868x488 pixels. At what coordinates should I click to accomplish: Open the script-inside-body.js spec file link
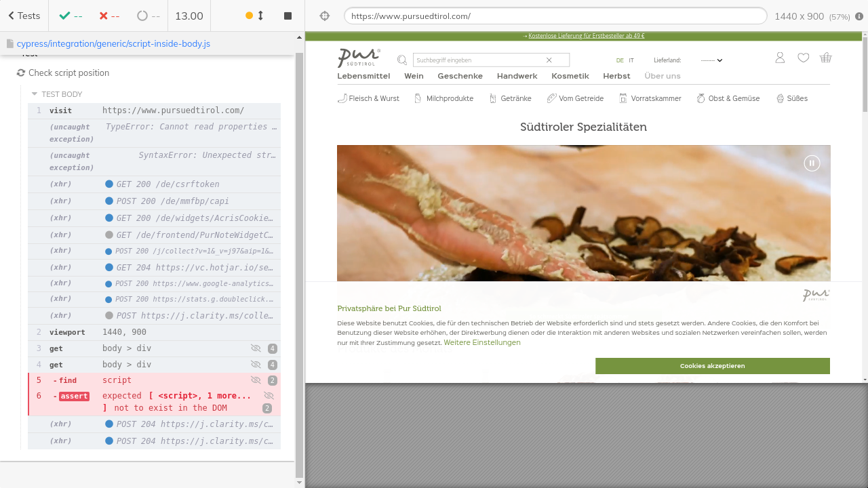pyautogui.click(x=113, y=43)
